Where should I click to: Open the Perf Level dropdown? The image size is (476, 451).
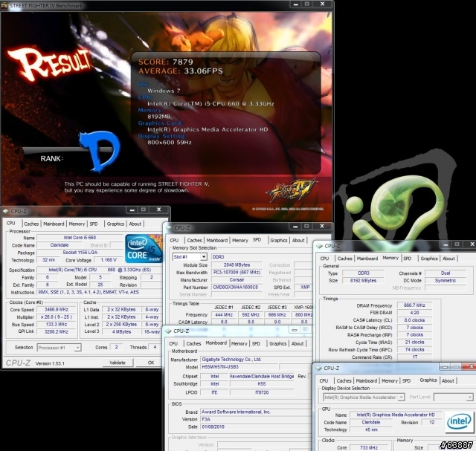(469, 398)
